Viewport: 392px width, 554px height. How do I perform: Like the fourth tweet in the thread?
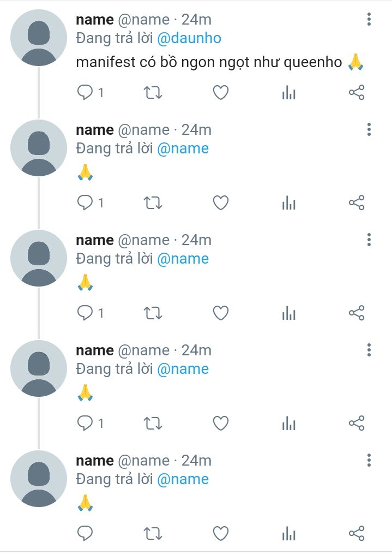(x=221, y=423)
